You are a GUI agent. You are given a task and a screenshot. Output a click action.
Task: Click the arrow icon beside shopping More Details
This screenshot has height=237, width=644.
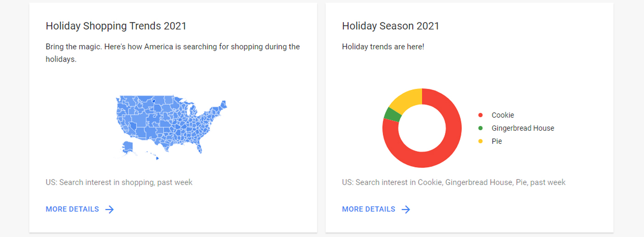(109, 209)
